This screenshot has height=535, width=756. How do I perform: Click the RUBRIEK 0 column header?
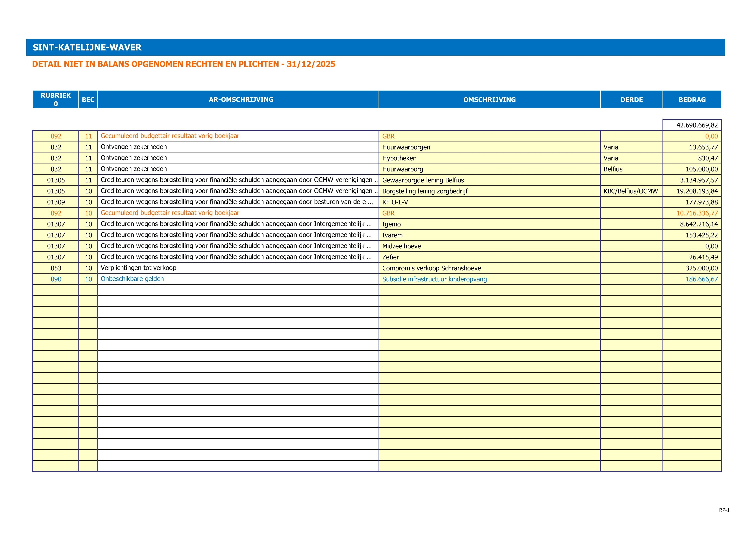[x=56, y=99]
